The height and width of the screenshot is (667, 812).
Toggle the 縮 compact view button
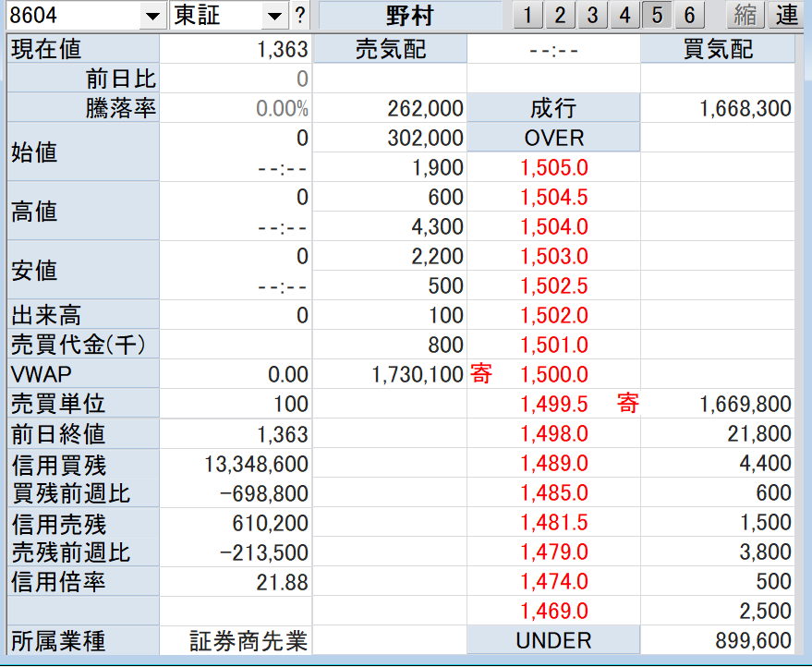(745, 16)
